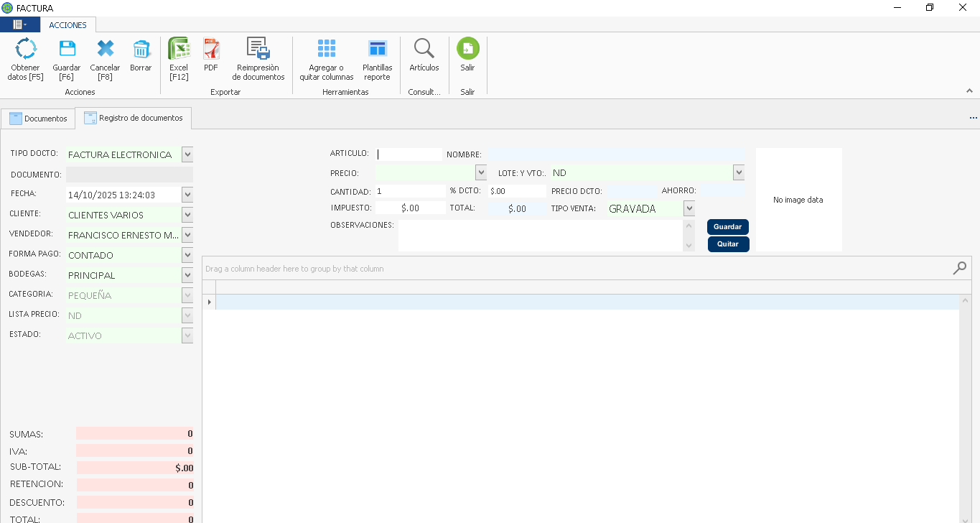
Task: Expand the TIPO DOCTO dropdown
Action: coord(187,154)
